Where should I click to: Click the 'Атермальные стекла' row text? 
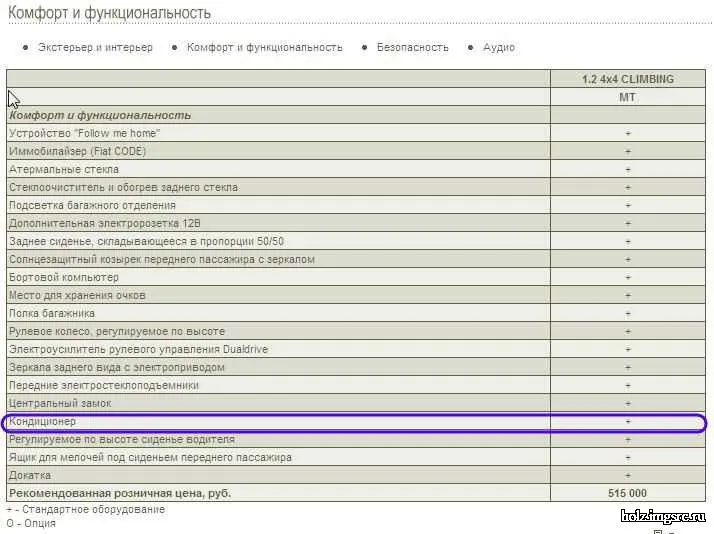click(x=64, y=169)
